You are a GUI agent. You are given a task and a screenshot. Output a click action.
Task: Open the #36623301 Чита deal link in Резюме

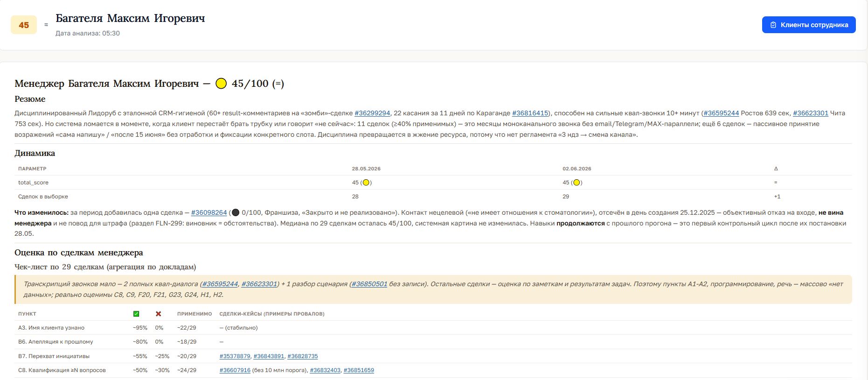point(811,113)
